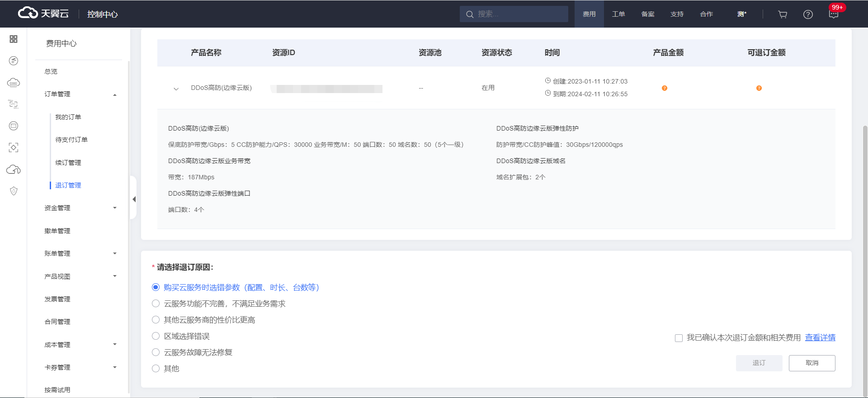Open 退订管理 in the sidebar
Screen dimensions: 868x398
[68, 185]
